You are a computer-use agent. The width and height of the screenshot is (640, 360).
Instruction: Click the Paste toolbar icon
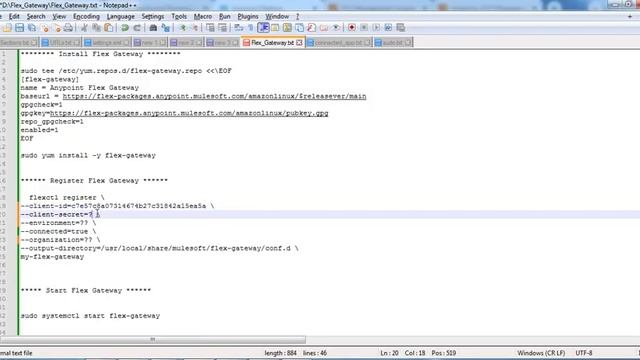[109, 28]
